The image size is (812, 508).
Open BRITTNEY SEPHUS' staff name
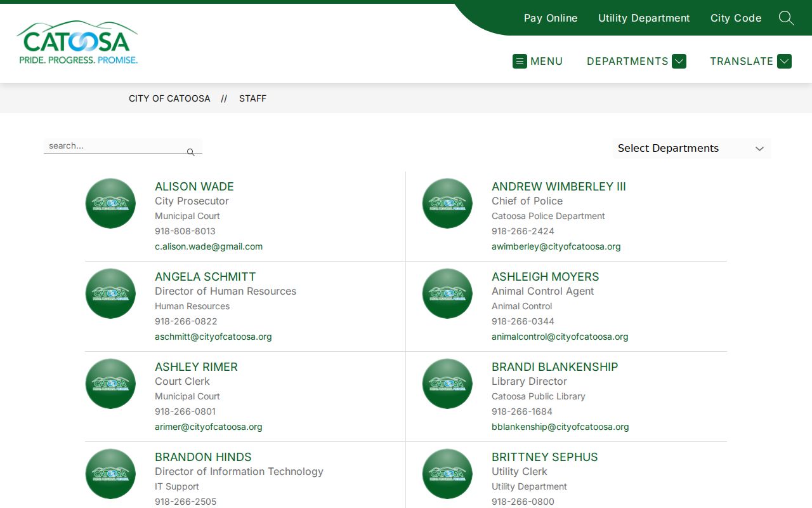(545, 457)
